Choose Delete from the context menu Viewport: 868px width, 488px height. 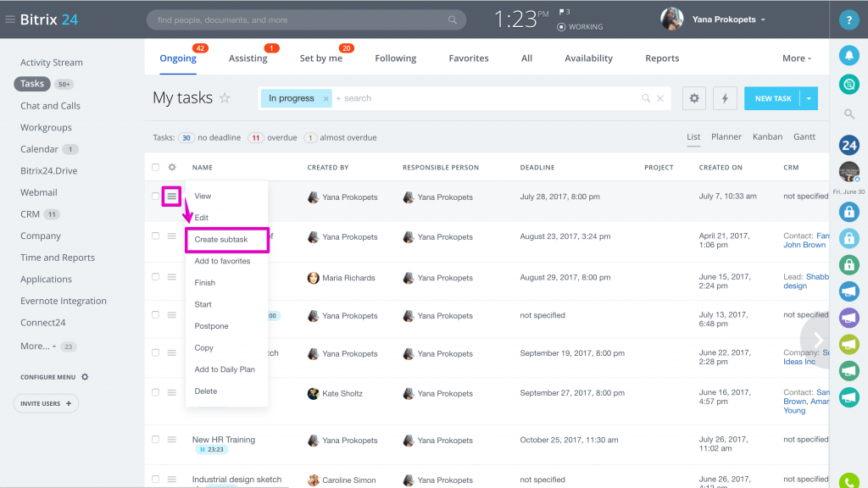point(205,391)
